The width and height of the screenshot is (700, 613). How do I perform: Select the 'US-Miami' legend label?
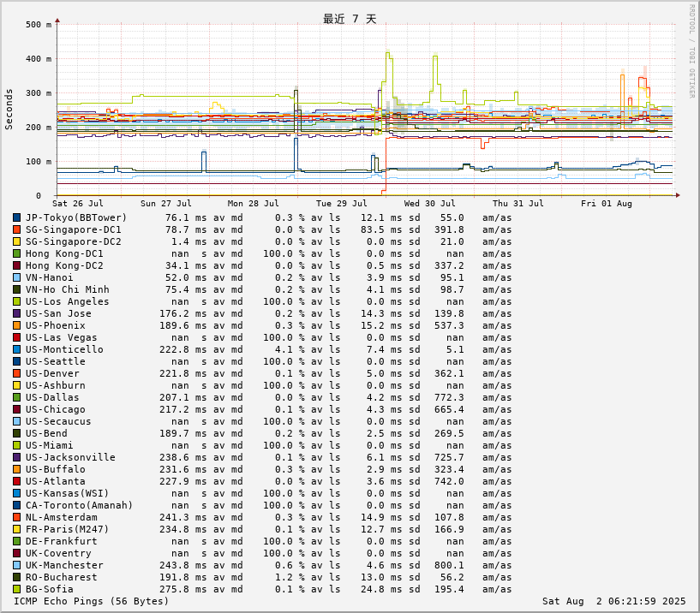[49, 446]
